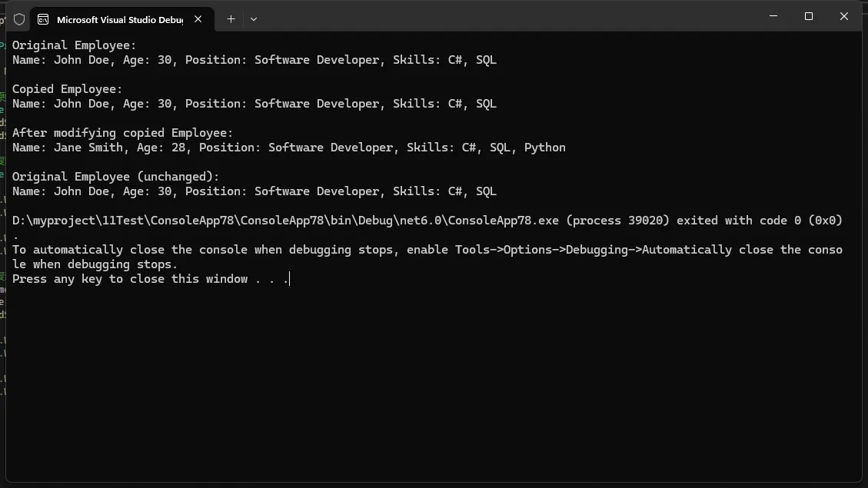The width and height of the screenshot is (868, 488).
Task: Expand the terminal profiles dropdown chevron
Action: [254, 19]
